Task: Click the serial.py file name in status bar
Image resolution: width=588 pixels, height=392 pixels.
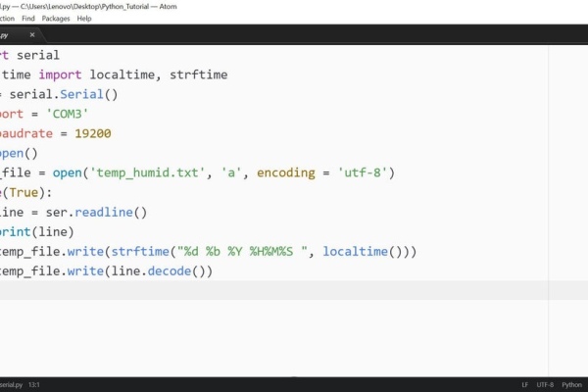Action: coord(11,385)
